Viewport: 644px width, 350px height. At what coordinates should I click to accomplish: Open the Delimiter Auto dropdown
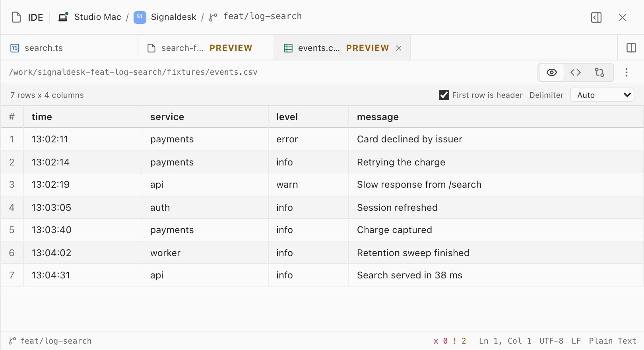point(602,95)
